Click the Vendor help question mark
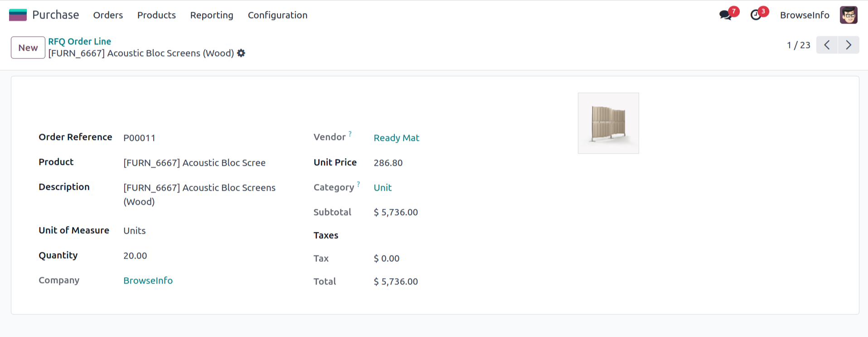Image resolution: width=868 pixels, height=337 pixels. point(350,134)
